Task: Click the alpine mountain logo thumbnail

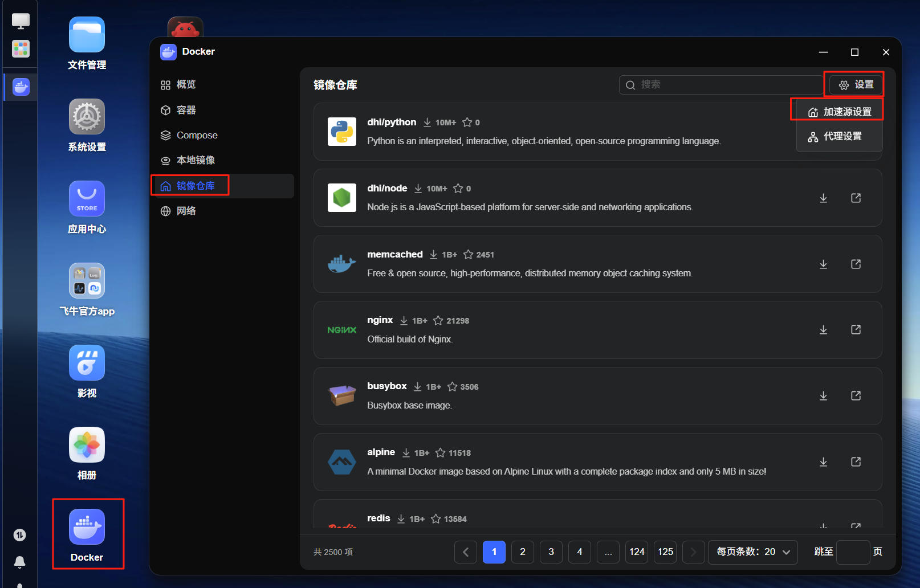Action: (342, 462)
